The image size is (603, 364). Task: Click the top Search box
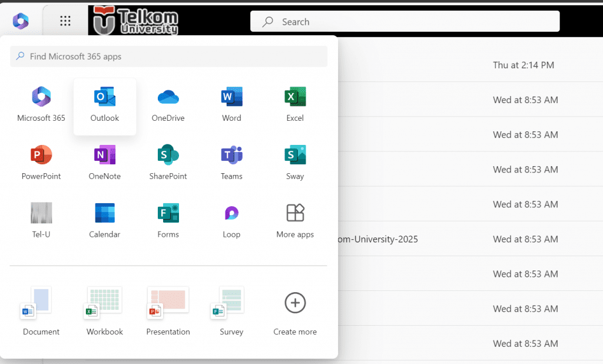tap(405, 21)
